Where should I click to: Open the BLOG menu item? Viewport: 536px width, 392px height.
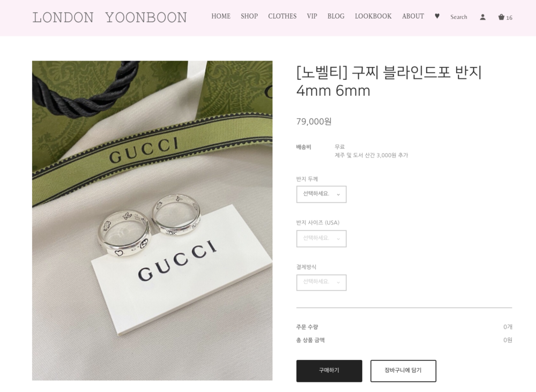point(336,17)
